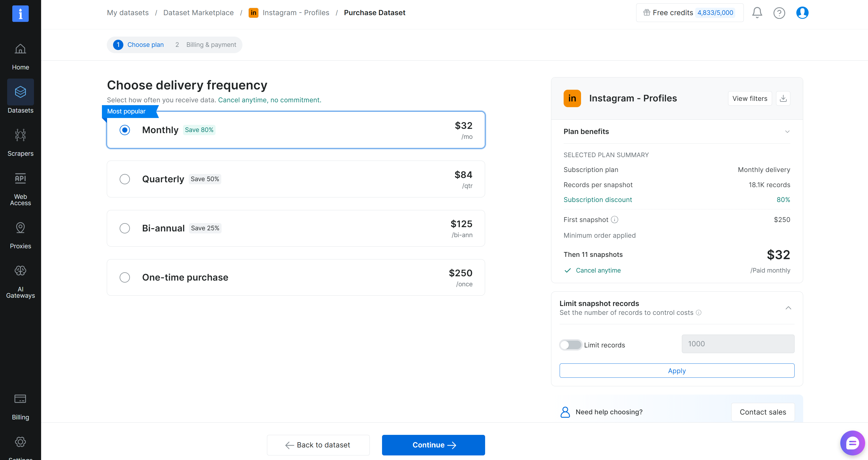Download the dataset sample icon

(x=783, y=99)
